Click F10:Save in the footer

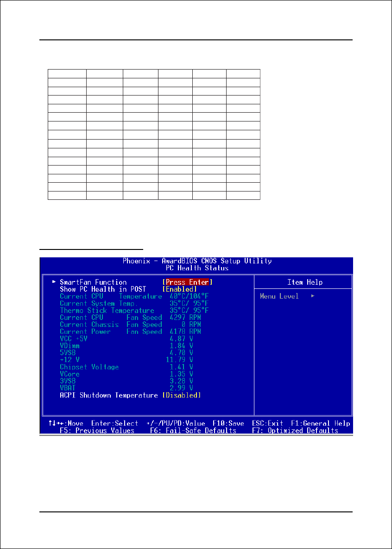(228, 423)
